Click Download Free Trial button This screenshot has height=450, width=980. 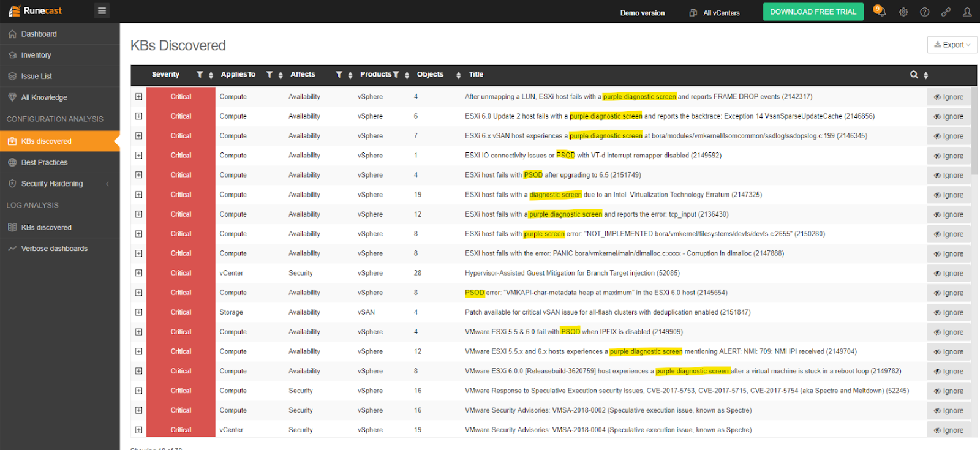(x=813, y=12)
